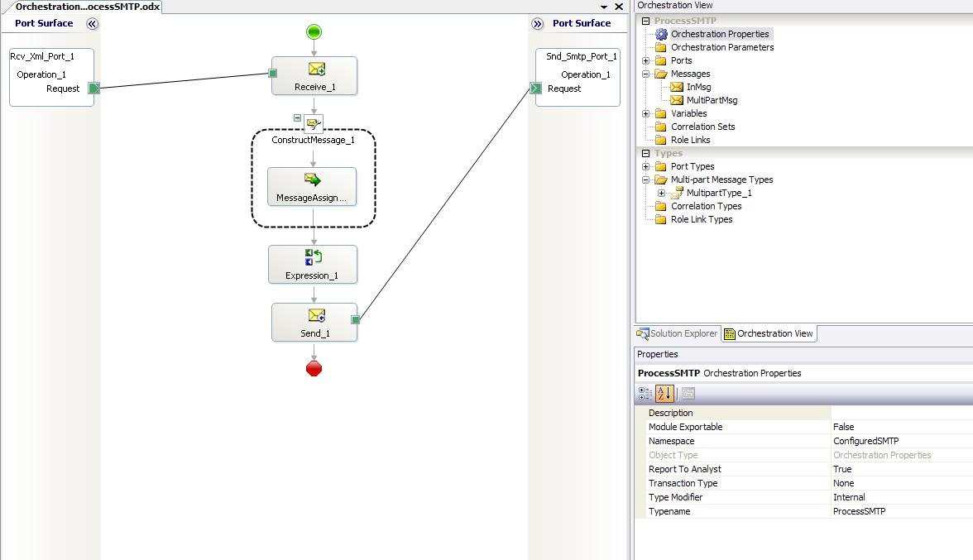The height and width of the screenshot is (560, 973).
Task: Click the ConstructMessage_1 shape icon
Action: [314, 124]
